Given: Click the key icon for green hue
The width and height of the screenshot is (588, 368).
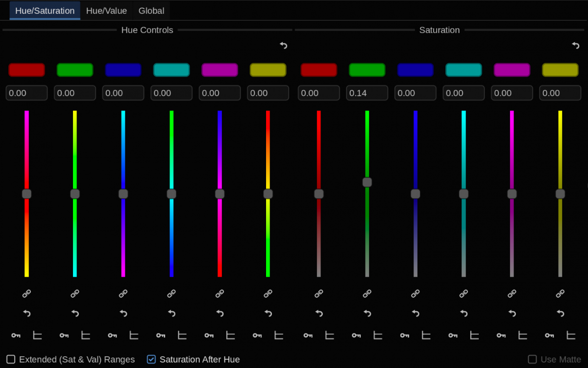Looking at the screenshot, I should pyautogui.click(x=64, y=336).
